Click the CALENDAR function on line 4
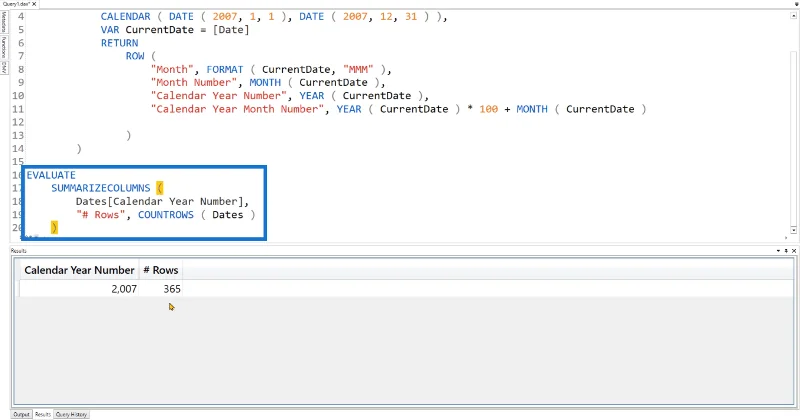The height and width of the screenshot is (420, 800). click(126, 16)
